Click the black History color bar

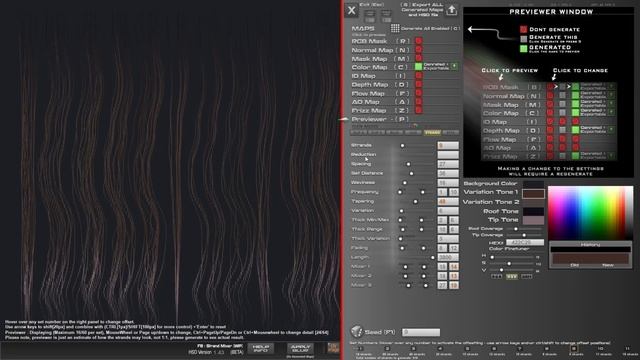(x=590, y=249)
